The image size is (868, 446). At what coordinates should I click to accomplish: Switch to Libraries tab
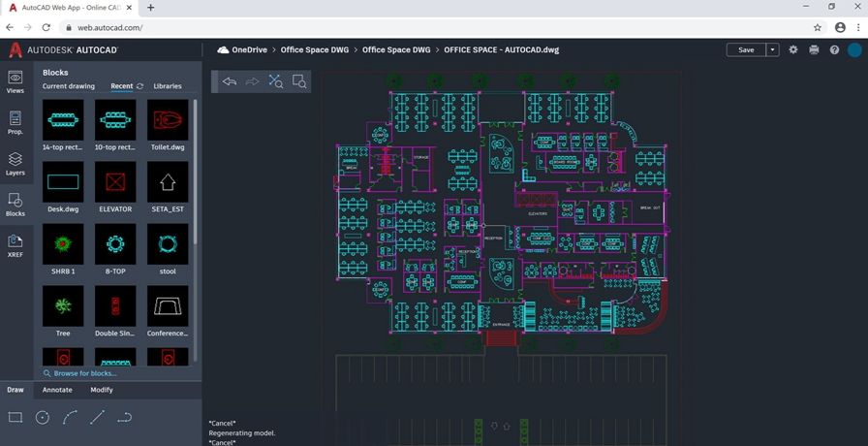tap(168, 86)
